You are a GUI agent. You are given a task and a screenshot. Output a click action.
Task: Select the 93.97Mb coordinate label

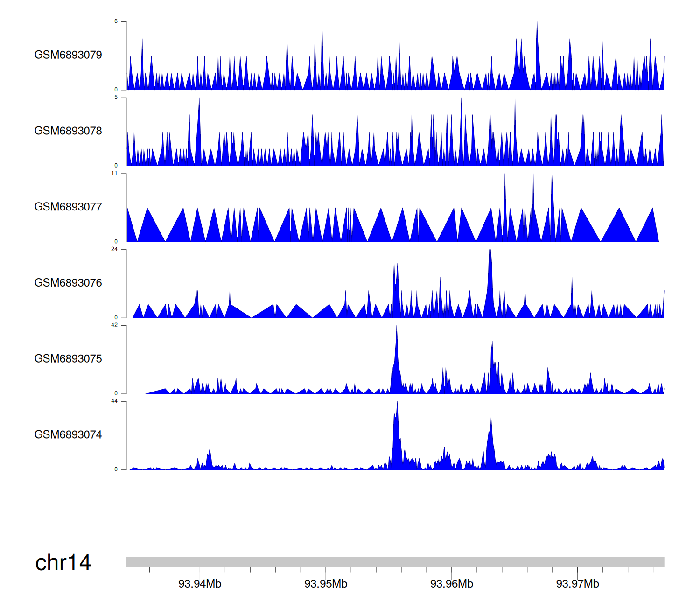click(x=577, y=584)
